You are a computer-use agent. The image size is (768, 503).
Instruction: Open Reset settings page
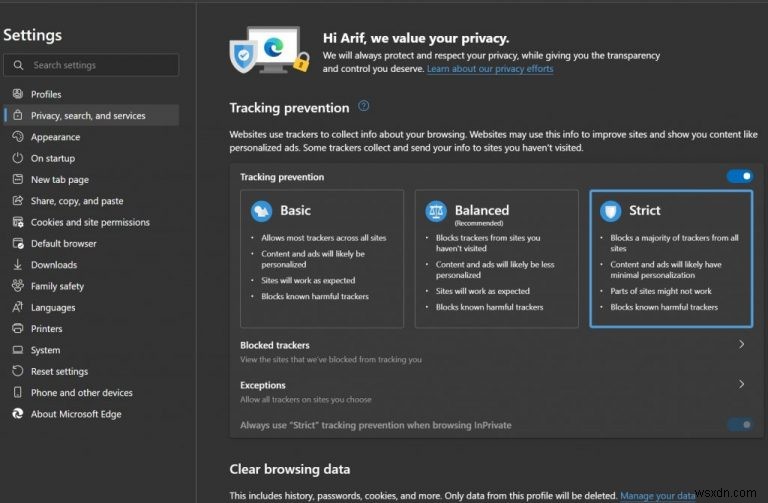click(91, 371)
